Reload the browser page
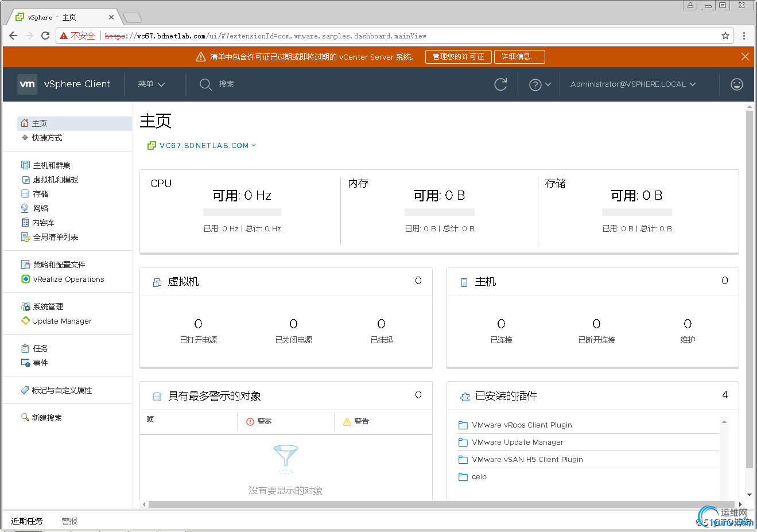 coord(45,36)
